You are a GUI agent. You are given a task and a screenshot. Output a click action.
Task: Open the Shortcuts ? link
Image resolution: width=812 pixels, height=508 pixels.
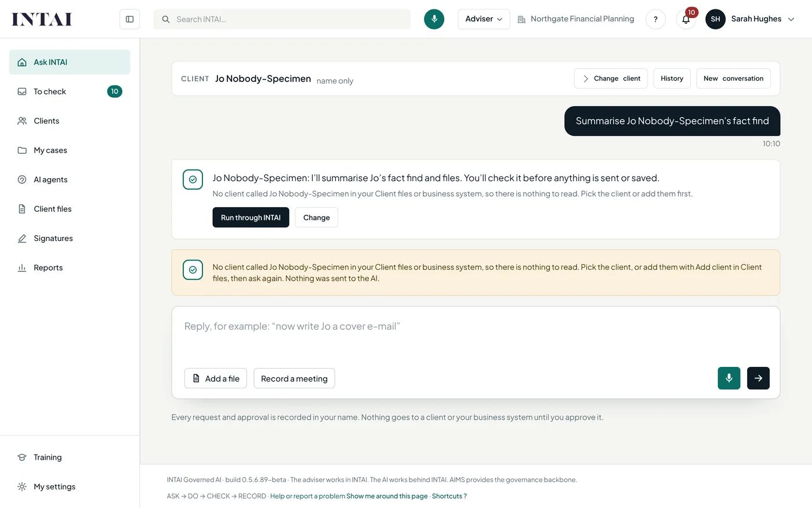449,496
